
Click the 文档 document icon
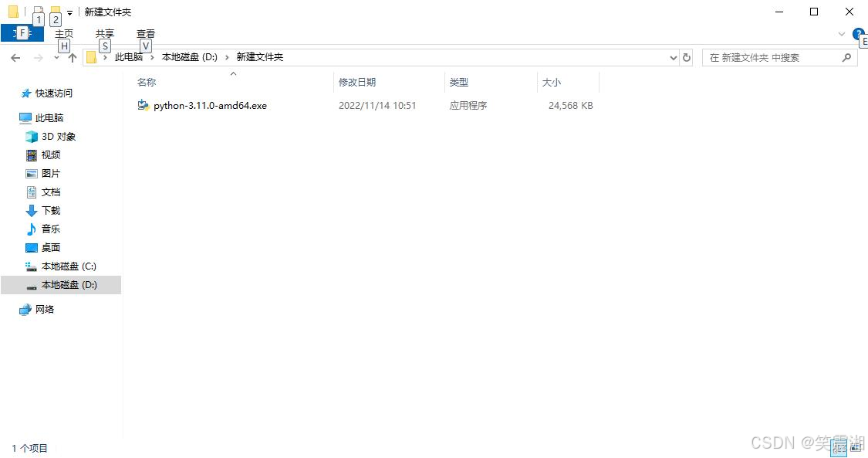tap(32, 192)
